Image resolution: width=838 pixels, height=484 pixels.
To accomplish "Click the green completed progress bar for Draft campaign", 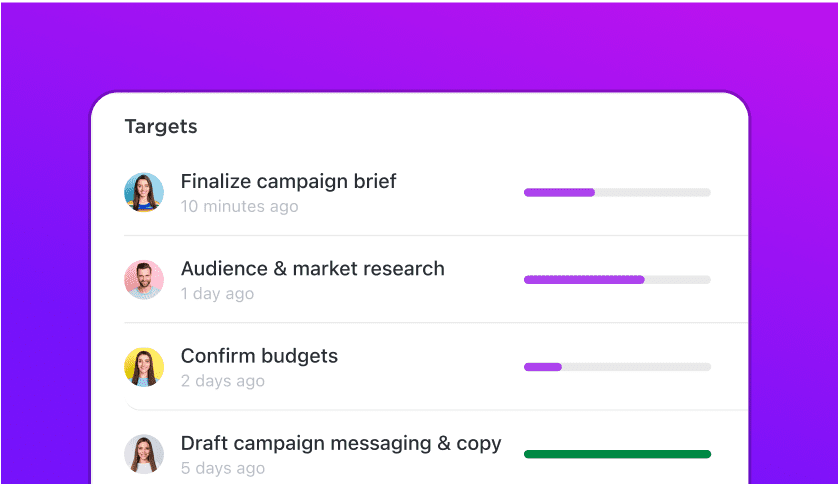I will click(617, 454).
